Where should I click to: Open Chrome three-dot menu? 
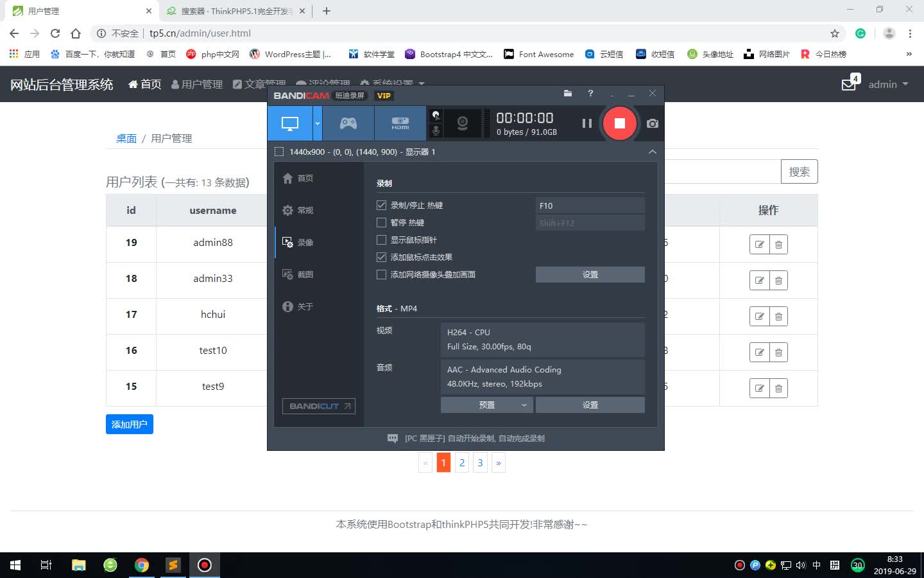(x=910, y=33)
